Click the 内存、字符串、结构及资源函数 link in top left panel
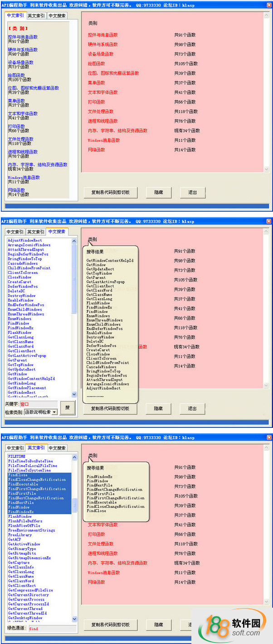273x644 pixels. 38,164
